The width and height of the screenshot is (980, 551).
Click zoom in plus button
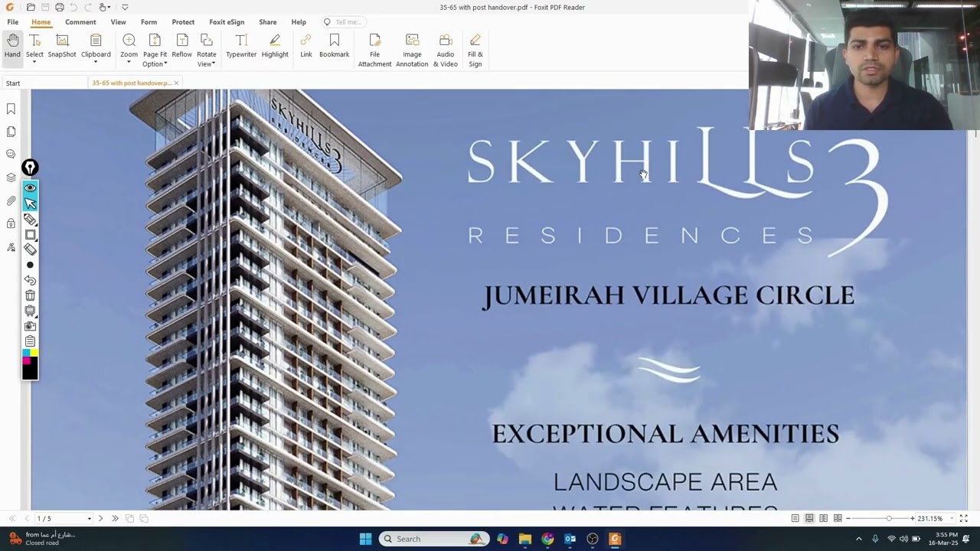click(913, 518)
